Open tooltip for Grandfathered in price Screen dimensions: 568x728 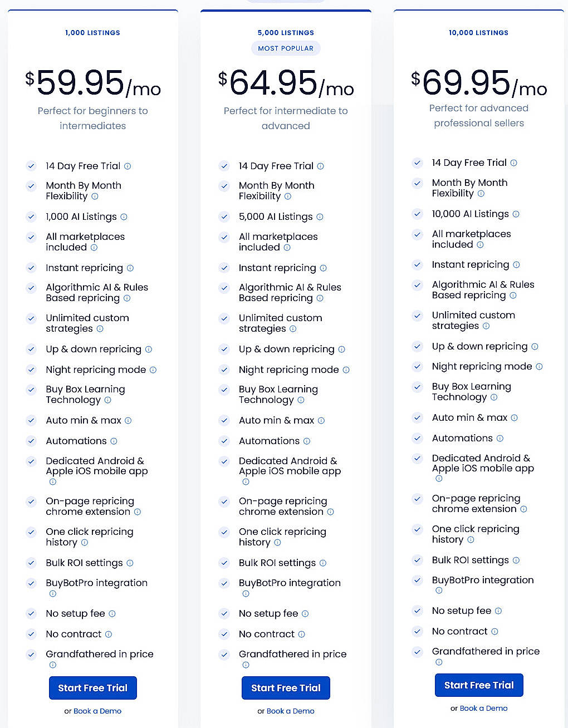53,665
